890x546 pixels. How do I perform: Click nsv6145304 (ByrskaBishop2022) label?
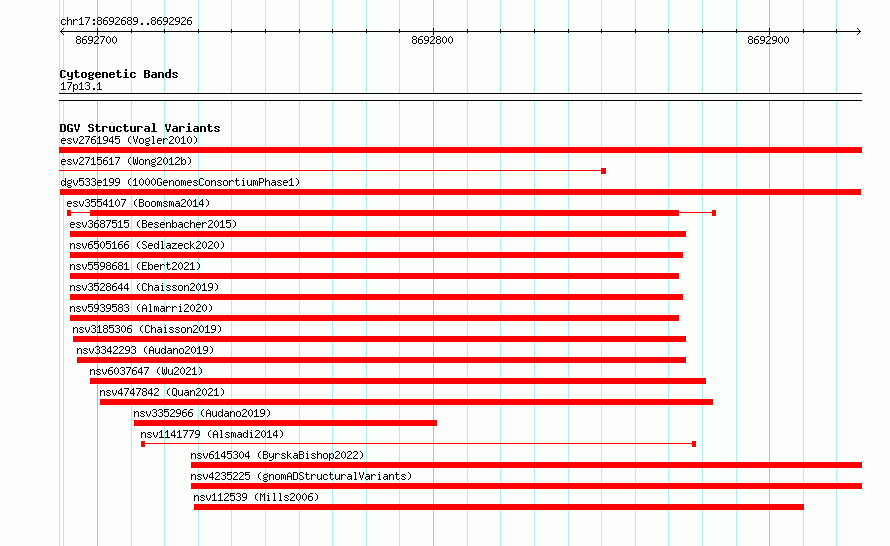[277, 455]
